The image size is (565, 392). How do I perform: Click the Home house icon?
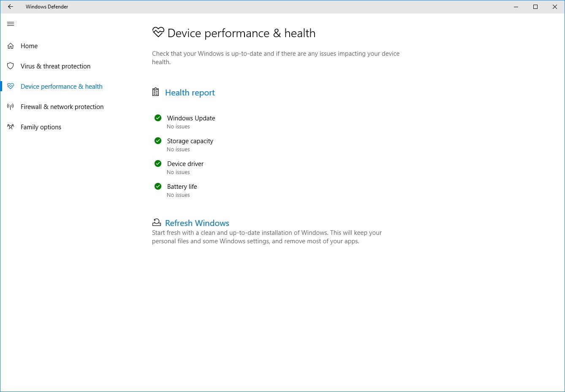click(11, 46)
